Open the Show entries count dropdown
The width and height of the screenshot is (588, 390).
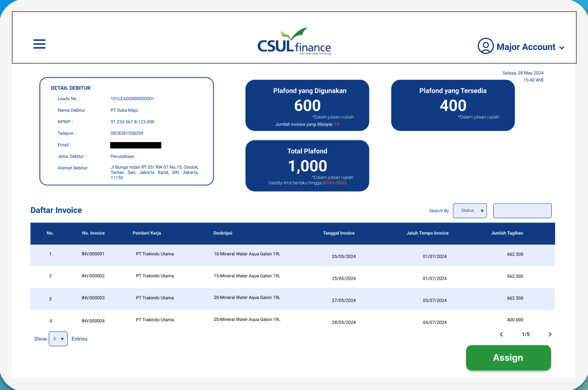coord(58,339)
